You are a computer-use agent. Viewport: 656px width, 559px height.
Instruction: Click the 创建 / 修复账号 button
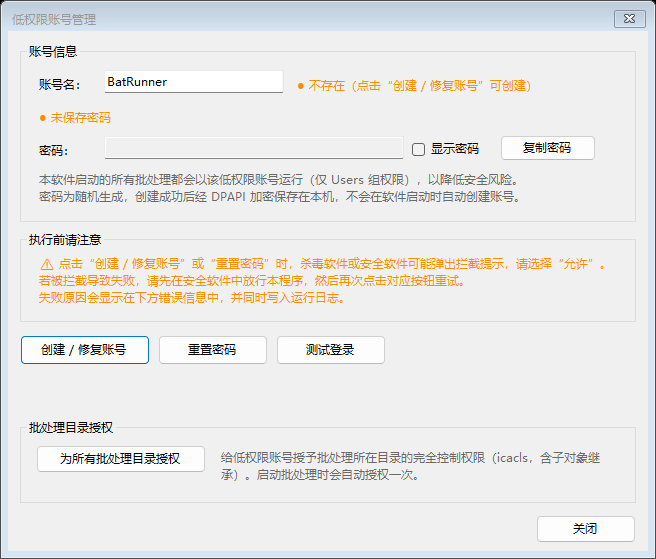tap(85, 350)
